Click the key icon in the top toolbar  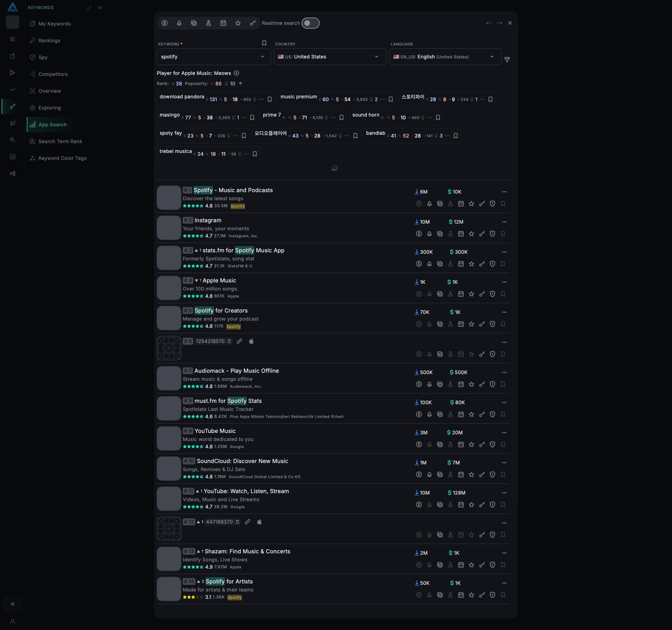(253, 23)
